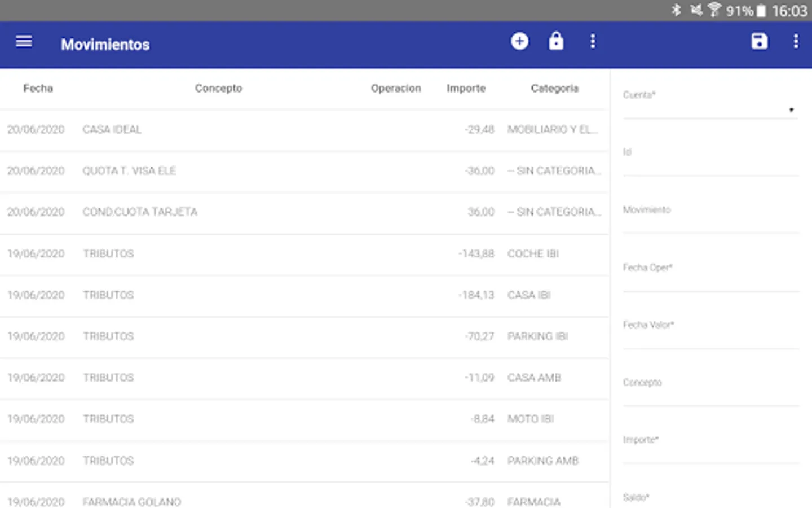Screen dimensions: 812x508
Task: Select TRIBUTOS row with PARKING IBI
Action: tap(304, 336)
